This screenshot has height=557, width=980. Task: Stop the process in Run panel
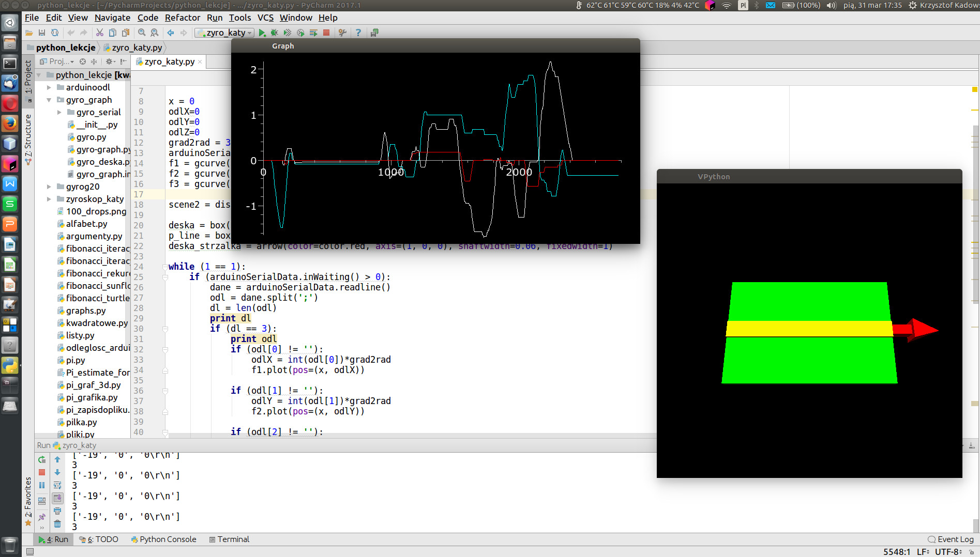click(42, 472)
